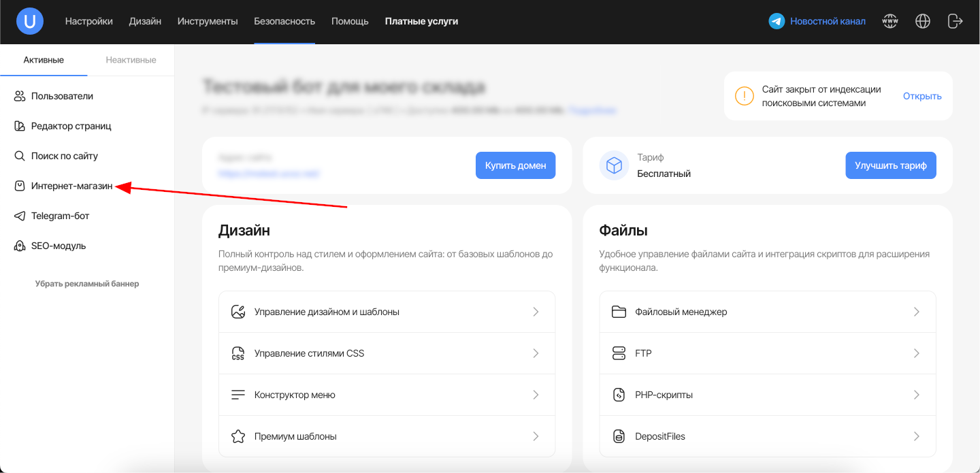The image size is (980, 473).
Task: Open the Конструктор меню row
Action: (387, 395)
